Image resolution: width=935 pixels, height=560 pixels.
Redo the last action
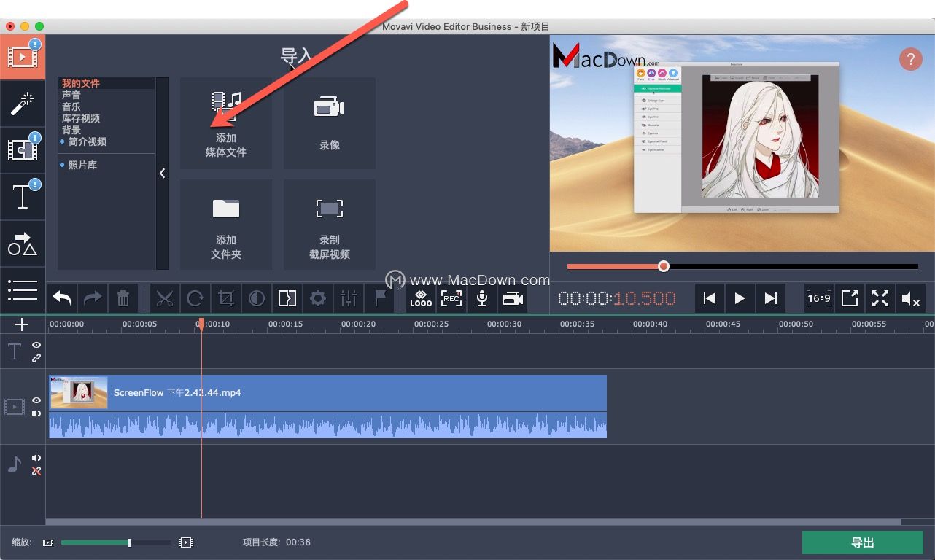pos(93,298)
